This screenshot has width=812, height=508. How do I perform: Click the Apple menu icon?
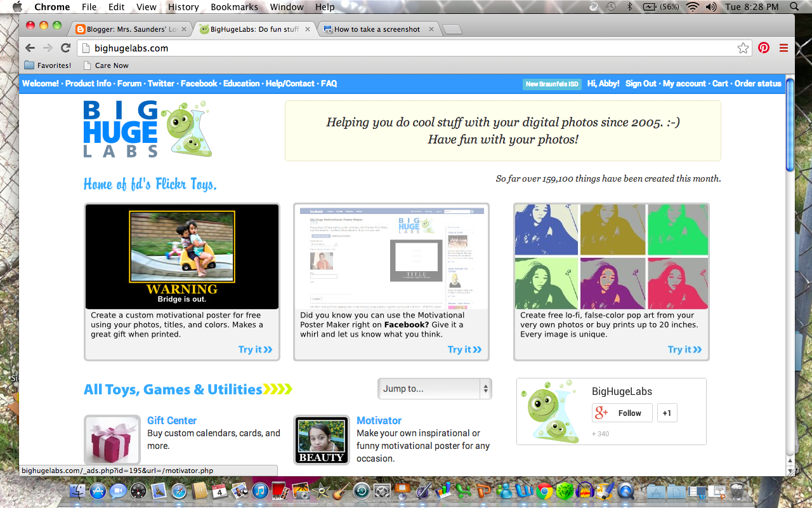[x=17, y=7]
